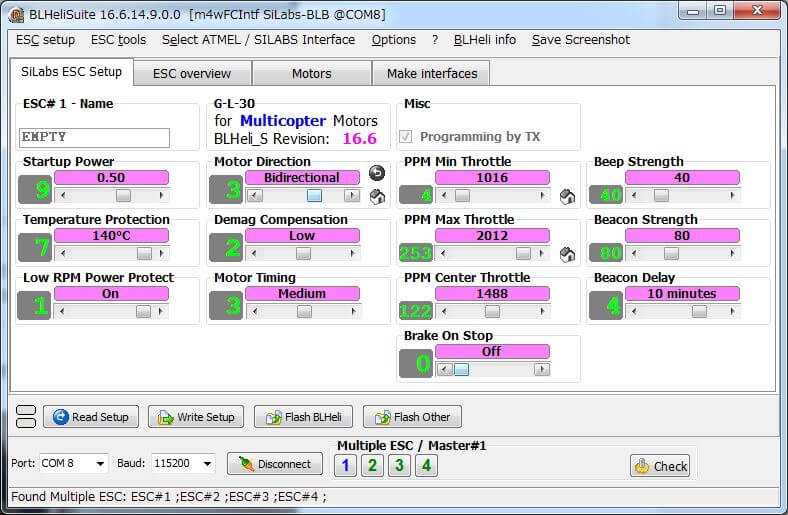Open the Baud 115200 dropdown
This screenshot has height=515, width=788.
[207, 463]
